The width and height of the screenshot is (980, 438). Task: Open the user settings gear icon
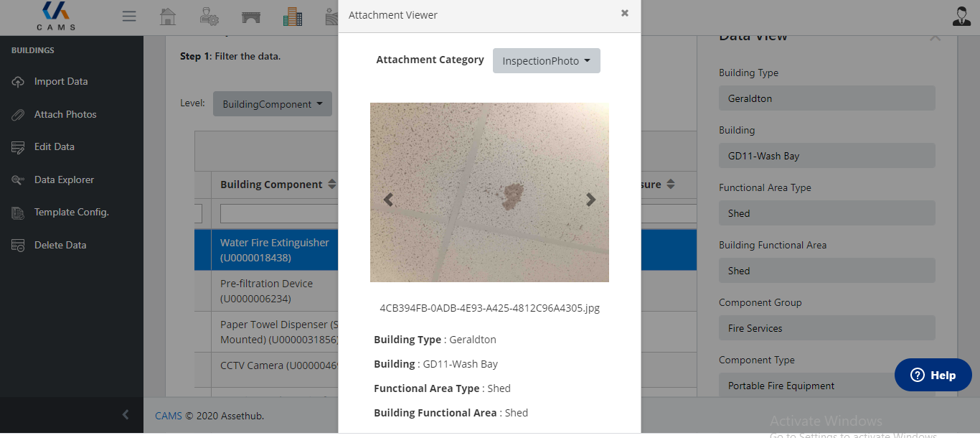pyautogui.click(x=209, y=17)
